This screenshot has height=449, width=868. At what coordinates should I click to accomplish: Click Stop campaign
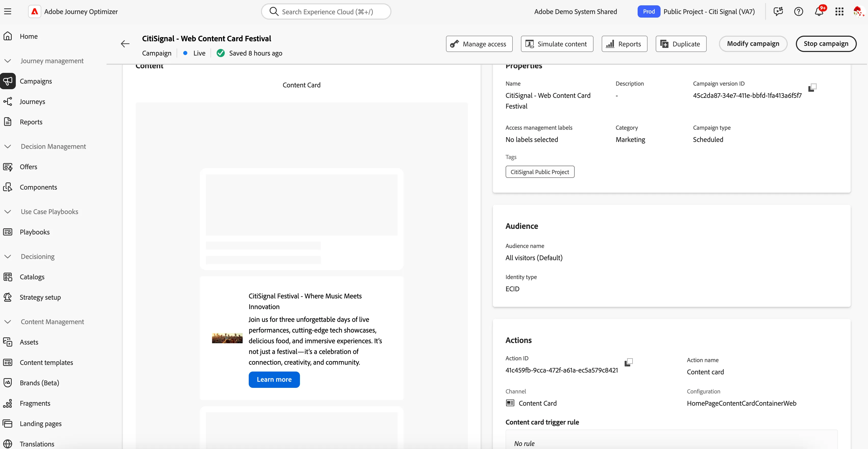pyautogui.click(x=826, y=44)
